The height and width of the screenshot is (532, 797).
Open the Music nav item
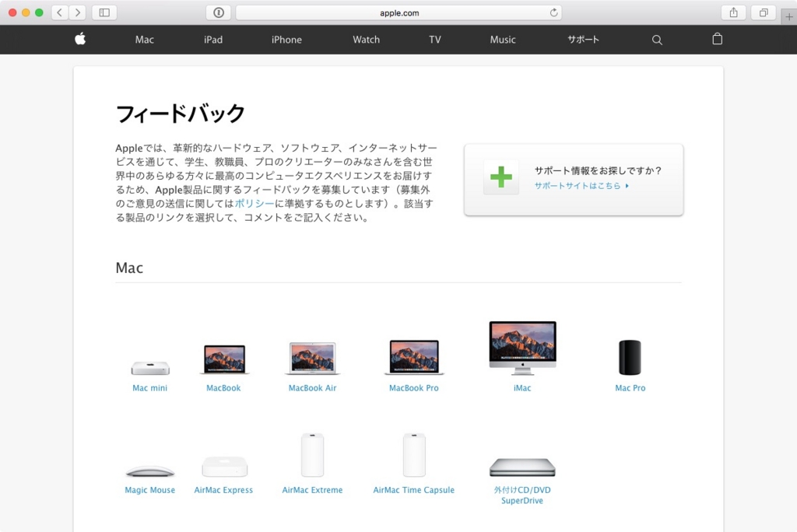click(503, 40)
